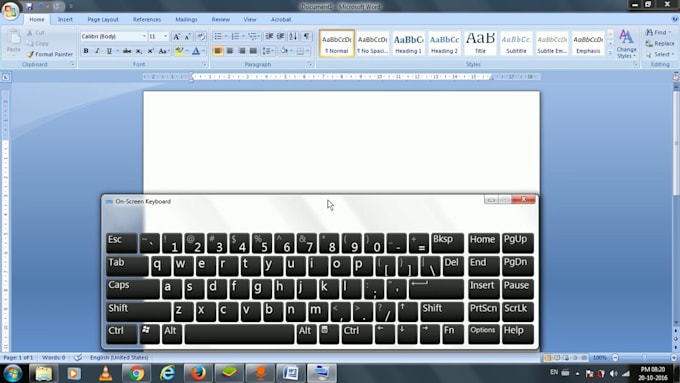This screenshot has width=680, height=383.
Task: Apply font color
Action: (x=196, y=51)
